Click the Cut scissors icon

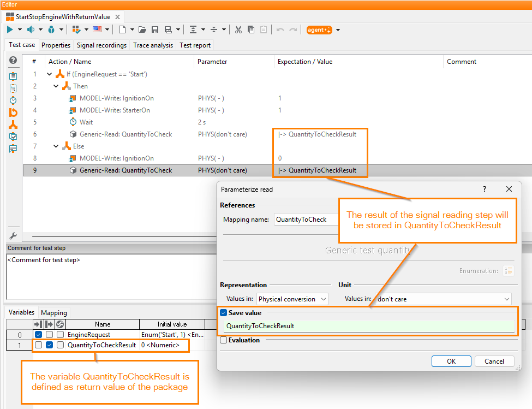(x=238, y=30)
